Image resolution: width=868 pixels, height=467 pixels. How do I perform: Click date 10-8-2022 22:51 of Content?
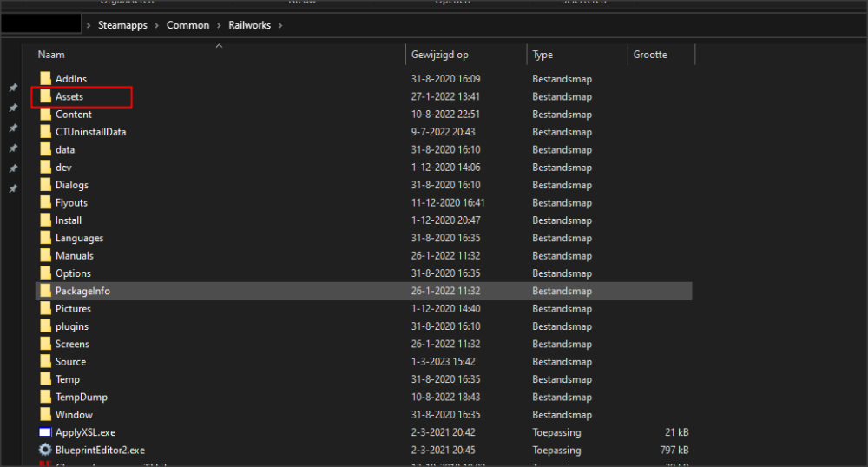coord(445,115)
